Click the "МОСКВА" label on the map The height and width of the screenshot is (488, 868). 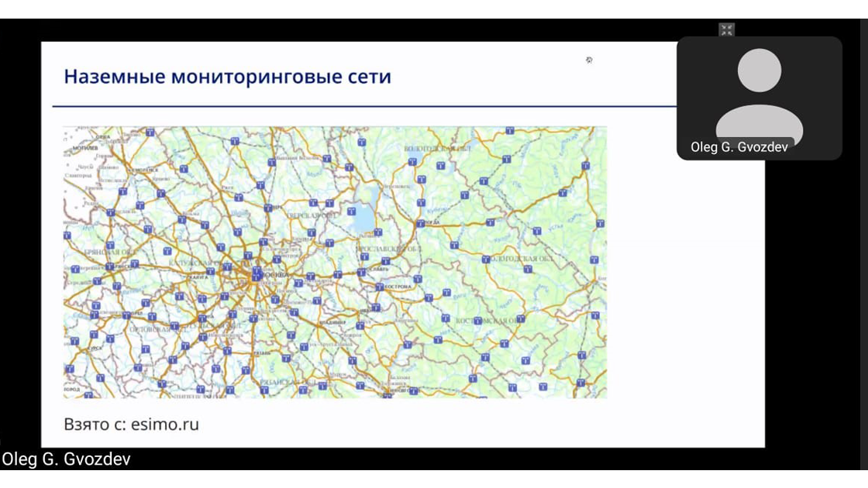pos(274,274)
